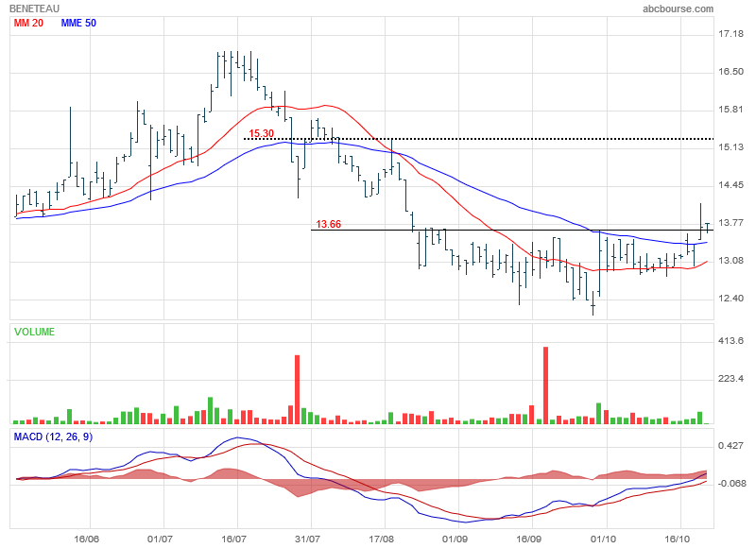Click the 17/08 date label

[x=382, y=539]
